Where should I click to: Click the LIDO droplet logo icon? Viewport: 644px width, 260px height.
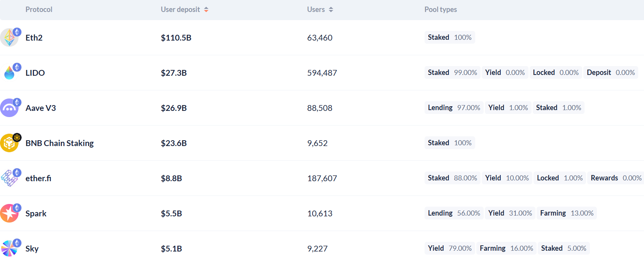point(9,73)
